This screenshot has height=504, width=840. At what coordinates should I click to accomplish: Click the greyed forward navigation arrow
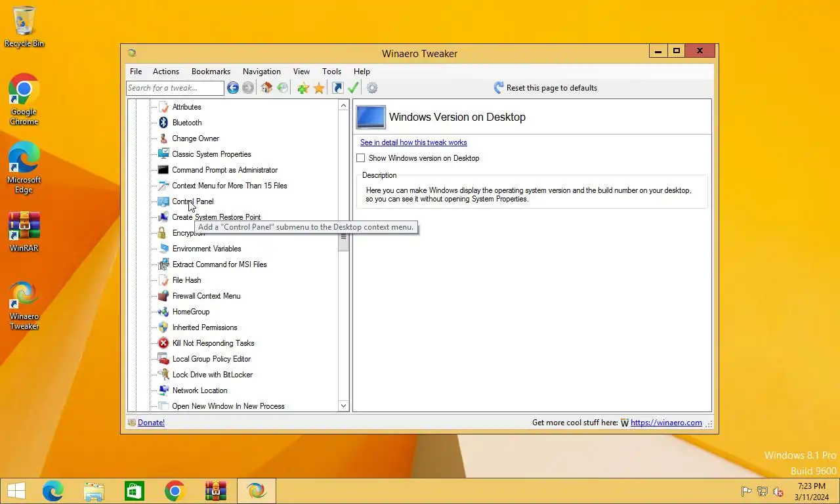click(248, 88)
